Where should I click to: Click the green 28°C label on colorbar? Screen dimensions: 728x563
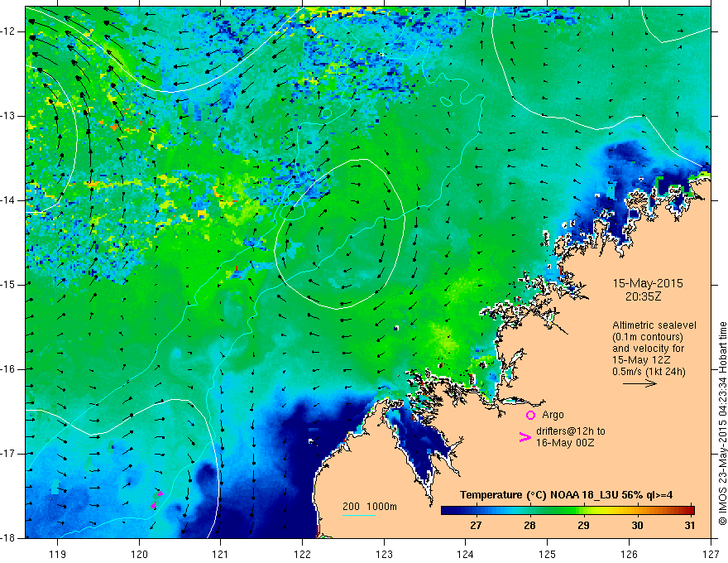529,526
